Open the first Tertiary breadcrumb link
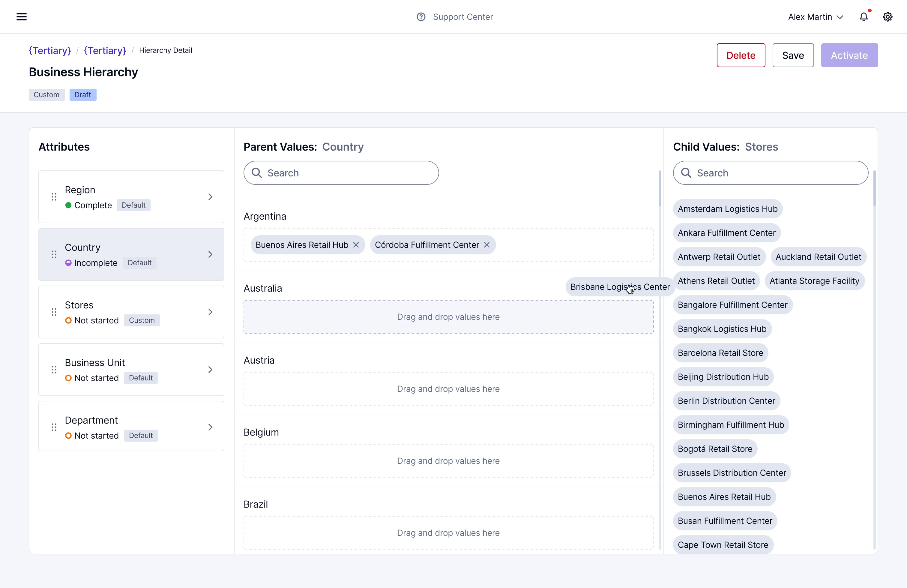Viewport: 907px width, 588px height. 50,50
